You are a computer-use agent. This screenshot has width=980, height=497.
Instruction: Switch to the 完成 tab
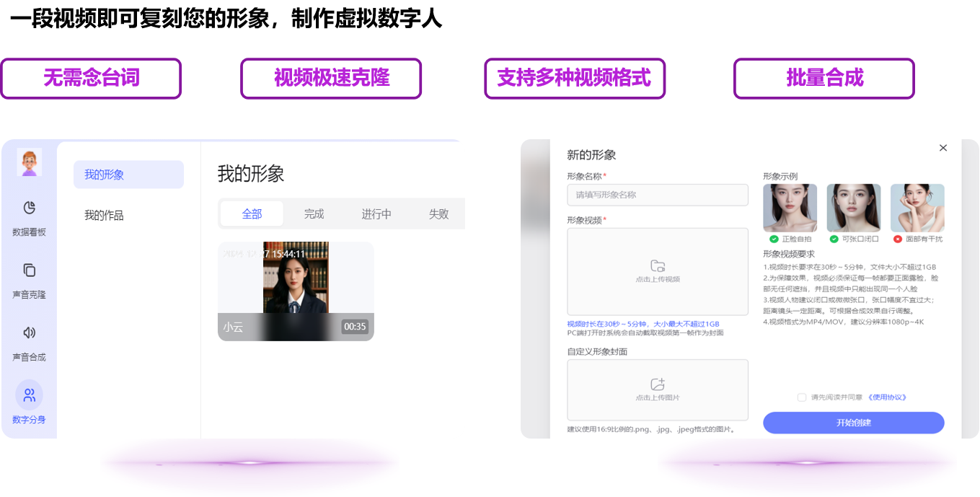click(x=314, y=214)
